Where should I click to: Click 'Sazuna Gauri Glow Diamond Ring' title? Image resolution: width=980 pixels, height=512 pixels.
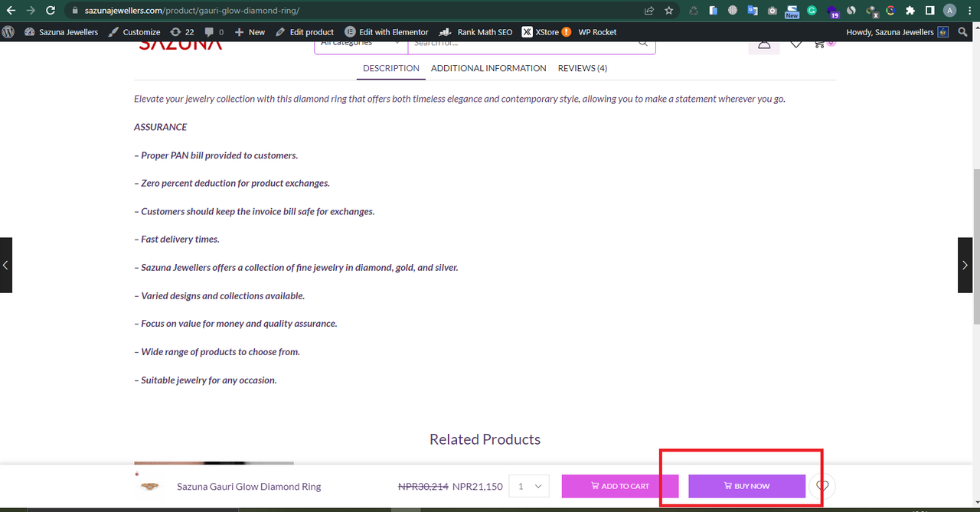pyautogui.click(x=249, y=486)
